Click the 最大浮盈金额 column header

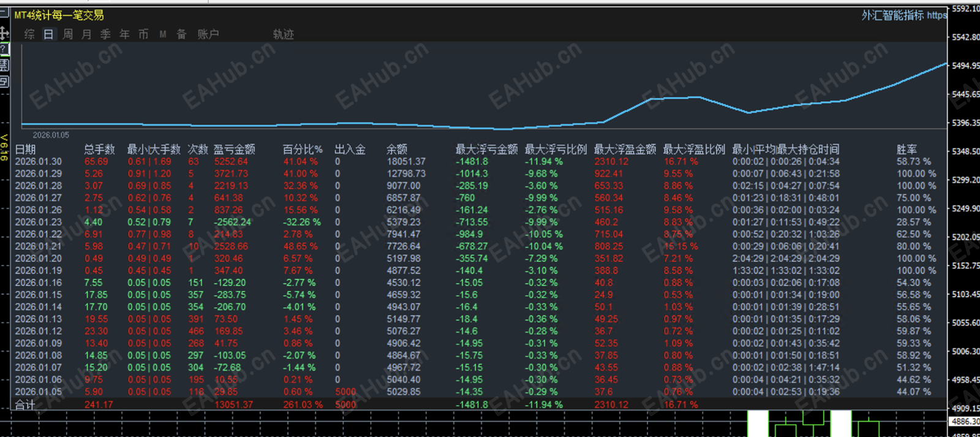pos(625,149)
